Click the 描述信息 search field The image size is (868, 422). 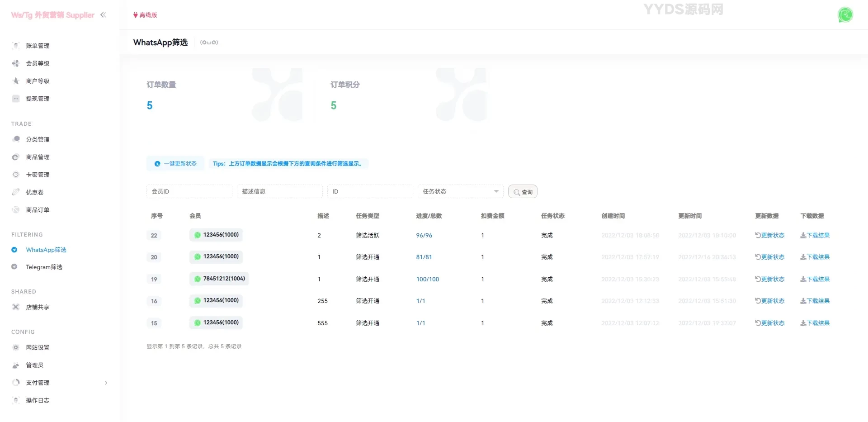tap(279, 191)
